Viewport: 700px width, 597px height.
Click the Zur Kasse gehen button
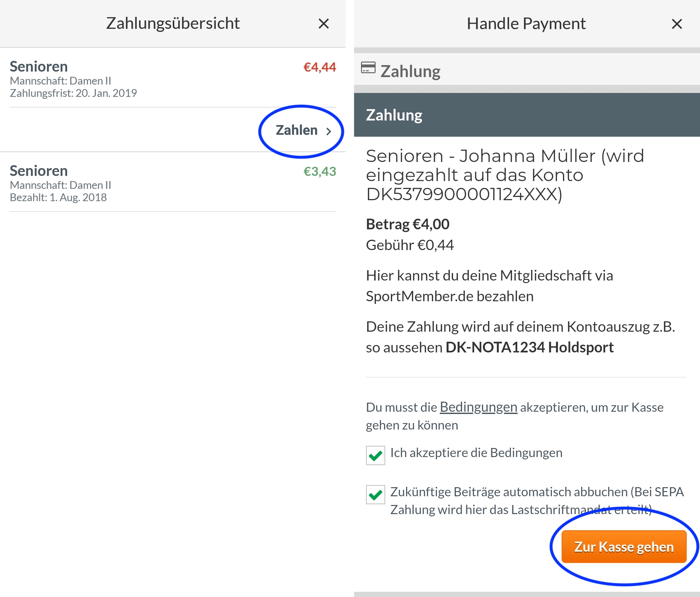tap(624, 547)
